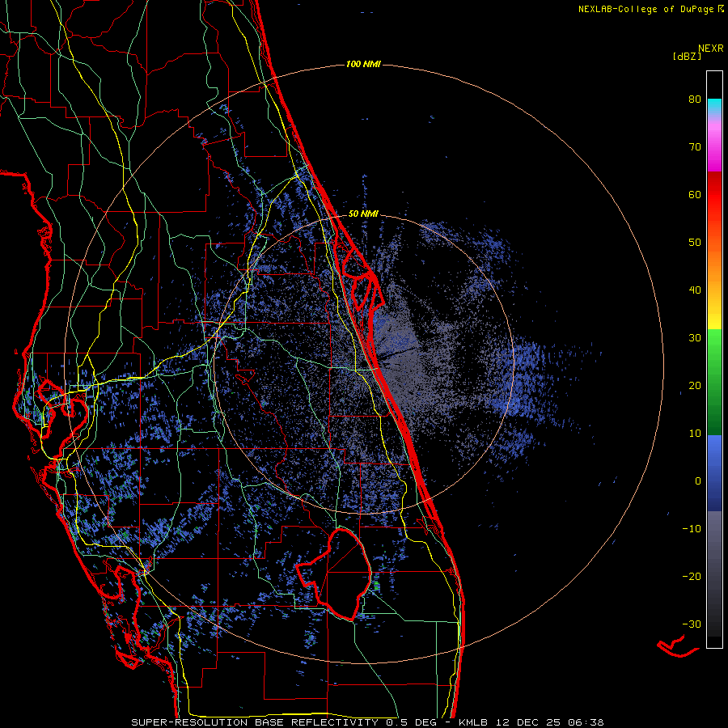The image size is (728, 728).
Task: Click the -10 value on color scale
Action: pos(692,529)
